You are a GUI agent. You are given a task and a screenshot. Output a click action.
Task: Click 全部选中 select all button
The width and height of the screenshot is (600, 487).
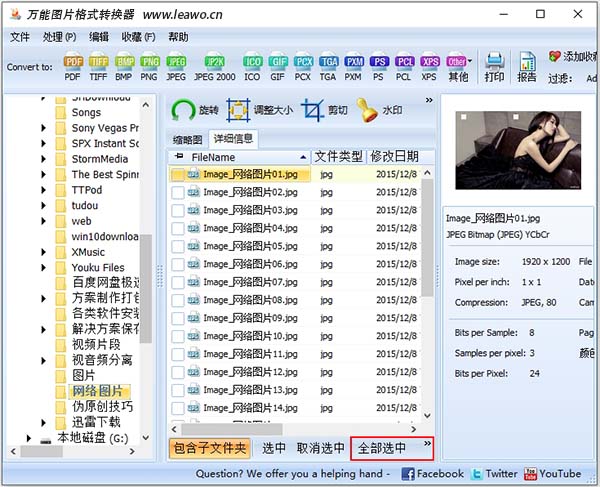pos(382,448)
